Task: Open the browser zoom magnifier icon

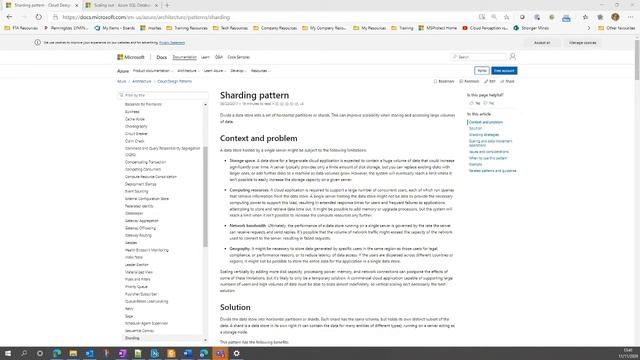Action: [x=494, y=17]
